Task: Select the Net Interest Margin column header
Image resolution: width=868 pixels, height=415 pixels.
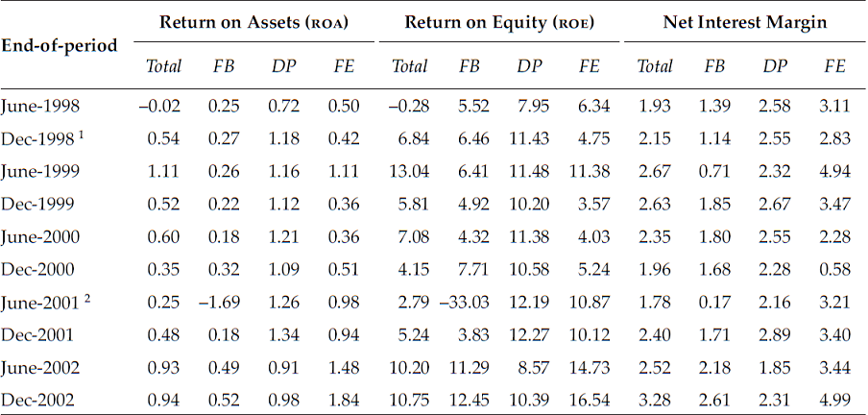Action: pos(744,22)
